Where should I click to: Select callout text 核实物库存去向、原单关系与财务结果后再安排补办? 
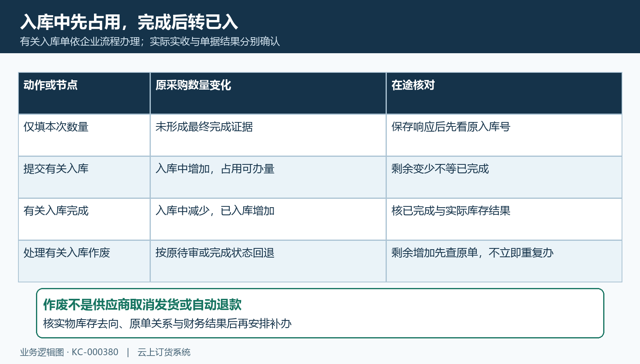pyautogui.click(x=167, y=324)
